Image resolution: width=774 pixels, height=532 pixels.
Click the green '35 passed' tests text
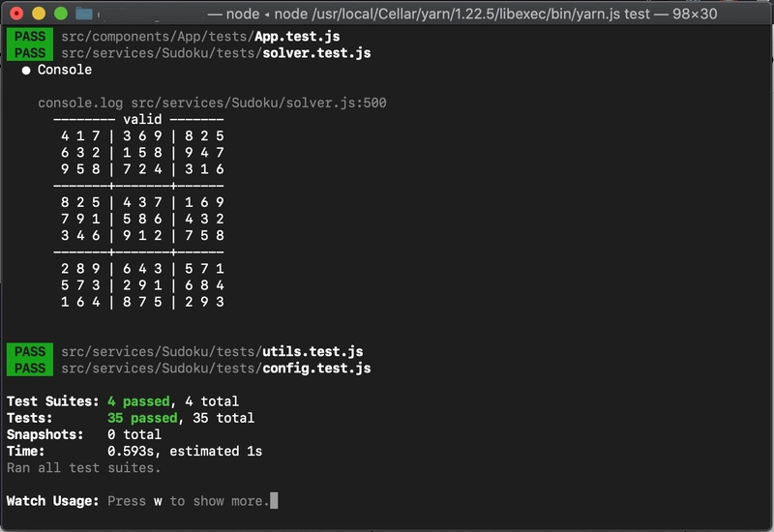tap(142, 418)
